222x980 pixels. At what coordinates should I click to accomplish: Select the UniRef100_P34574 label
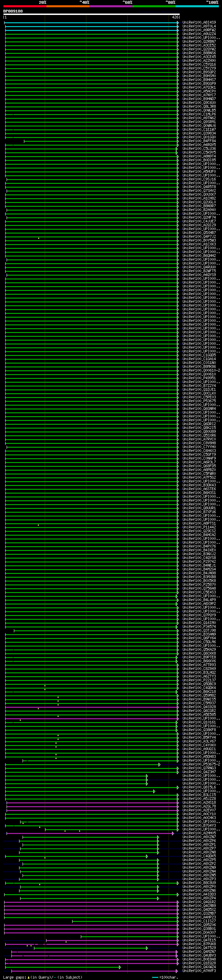click(x=199, y=626)
